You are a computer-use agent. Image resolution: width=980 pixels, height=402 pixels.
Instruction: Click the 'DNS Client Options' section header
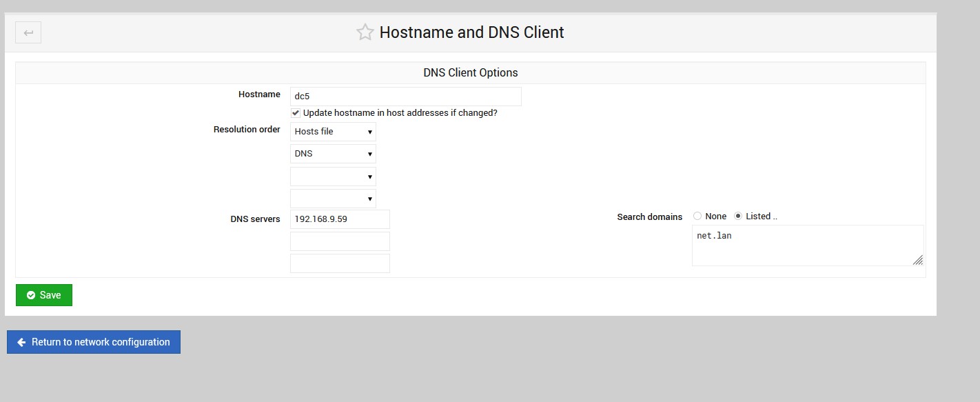470,72
